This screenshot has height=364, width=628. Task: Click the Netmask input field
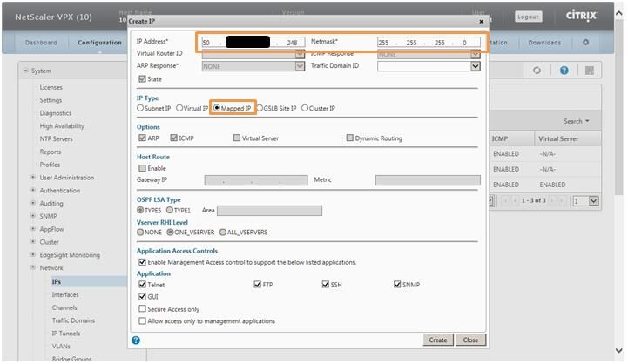429,42
